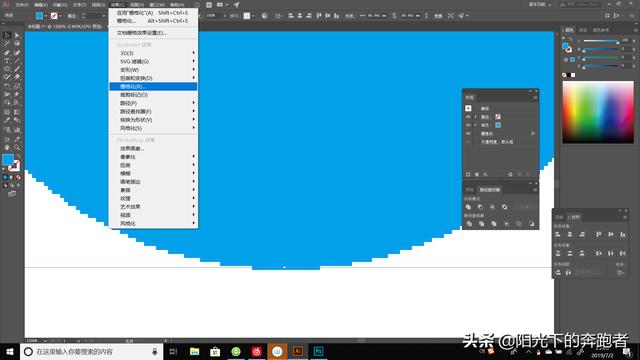Screen dimensions: 640x360
Task: Select the Selection tool in the toolbar
Action: [x=7, y=36]
